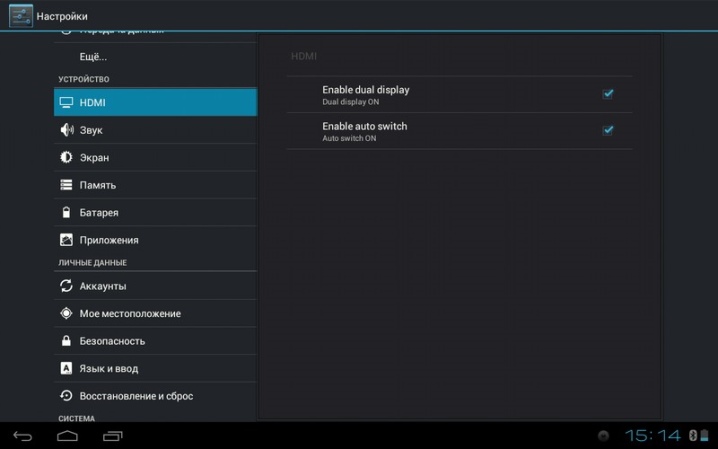Tap the Back navigation button
The height and width of the screenshot is (449, 718).
click(x=22, y=436)
